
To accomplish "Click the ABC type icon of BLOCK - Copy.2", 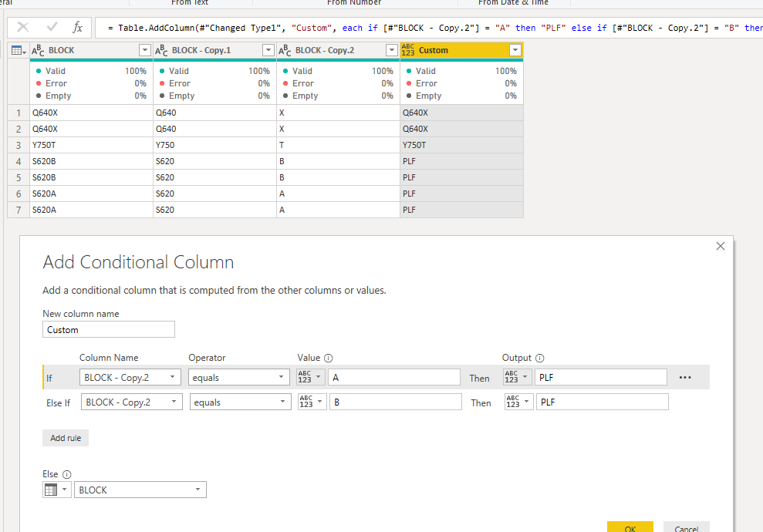I will [x=285, y=50].
